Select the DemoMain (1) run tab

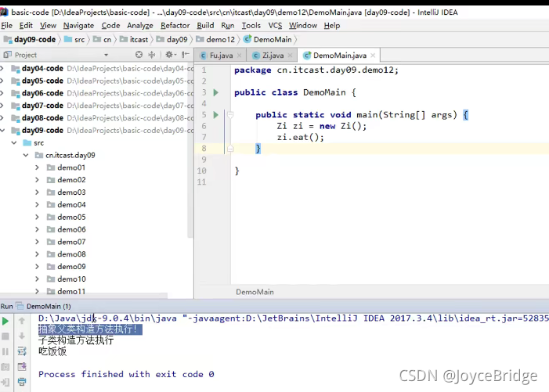[44, 307]
